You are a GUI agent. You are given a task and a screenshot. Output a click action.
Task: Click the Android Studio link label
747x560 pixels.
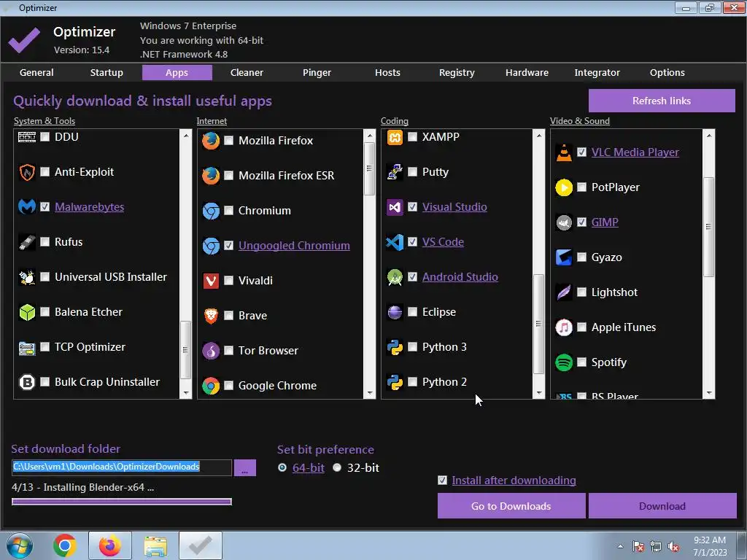[x=460, y=276]
